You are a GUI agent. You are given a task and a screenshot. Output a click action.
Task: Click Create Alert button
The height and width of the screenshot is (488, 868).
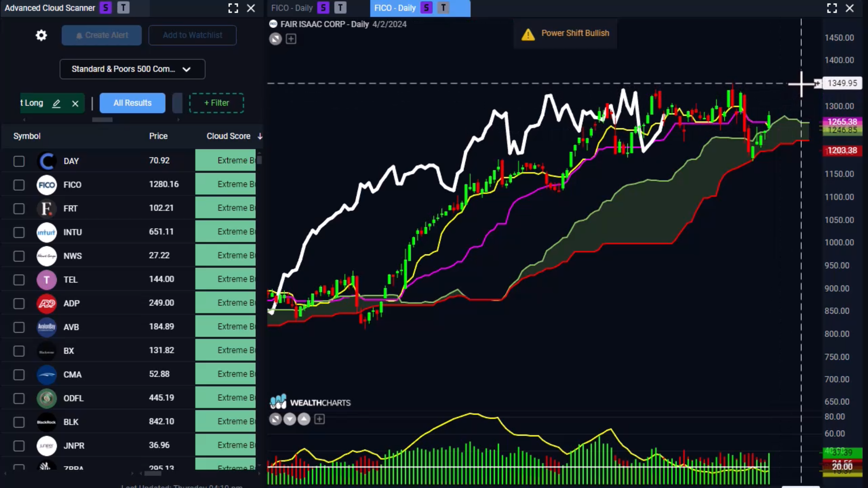102,35
